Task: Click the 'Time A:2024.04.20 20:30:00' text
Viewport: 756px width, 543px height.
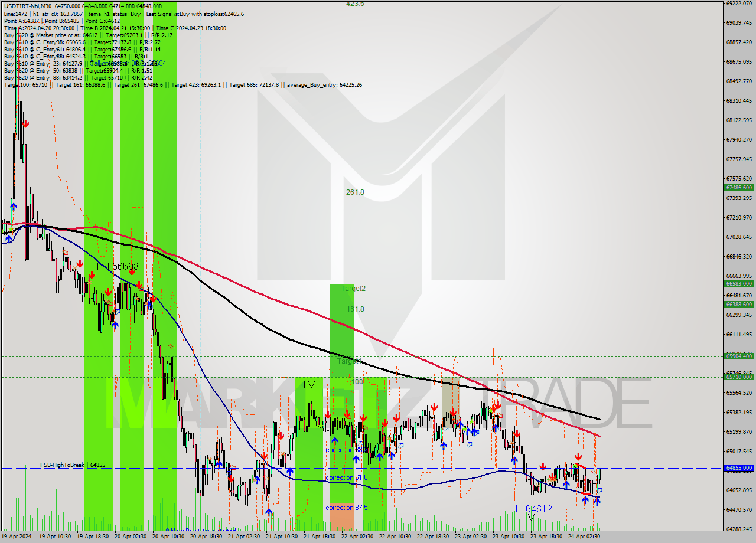Action: click(39, 28)
